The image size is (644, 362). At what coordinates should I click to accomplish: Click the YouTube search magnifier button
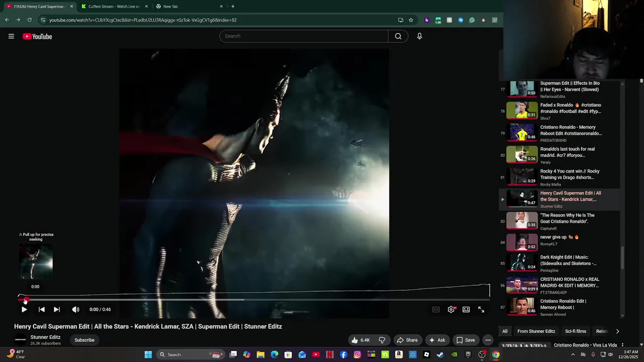point(398,36)
